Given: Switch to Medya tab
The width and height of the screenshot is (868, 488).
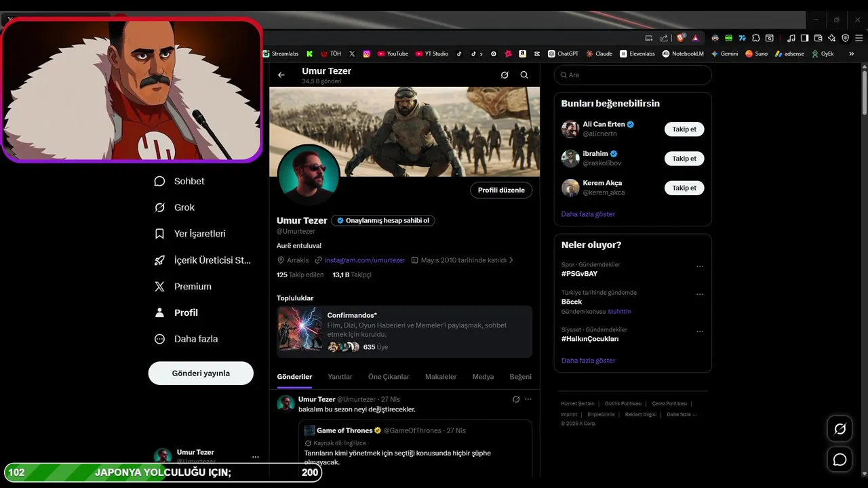Looking at the screenshot, I should tap(483, 377).
